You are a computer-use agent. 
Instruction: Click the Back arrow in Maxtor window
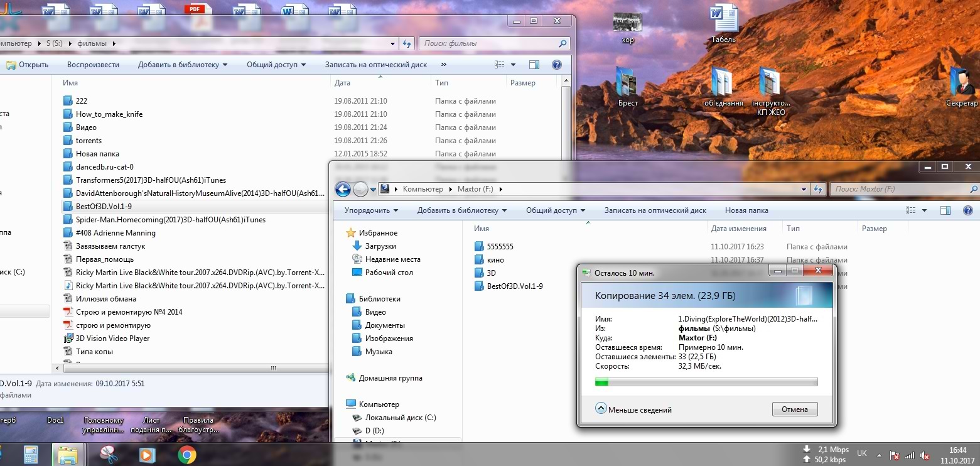coord(343,189)
